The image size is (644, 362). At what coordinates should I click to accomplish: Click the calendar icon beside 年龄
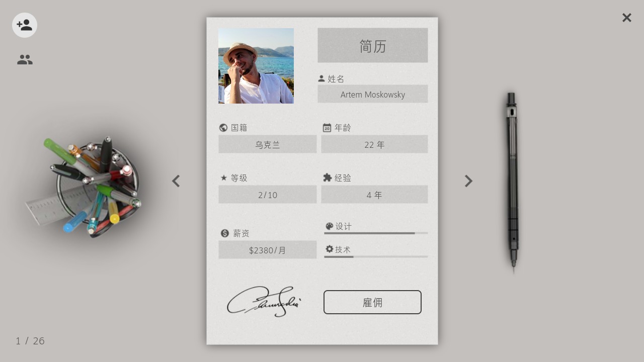pos(327,128)
